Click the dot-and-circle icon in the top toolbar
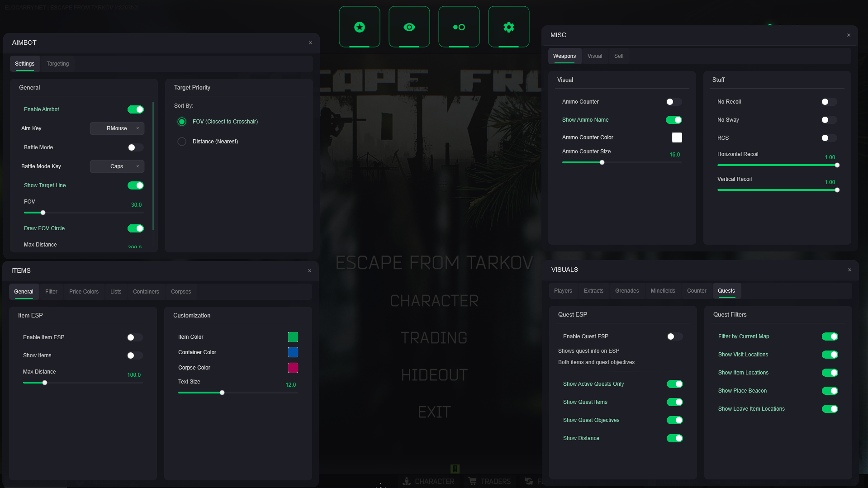 pos(459,27)
